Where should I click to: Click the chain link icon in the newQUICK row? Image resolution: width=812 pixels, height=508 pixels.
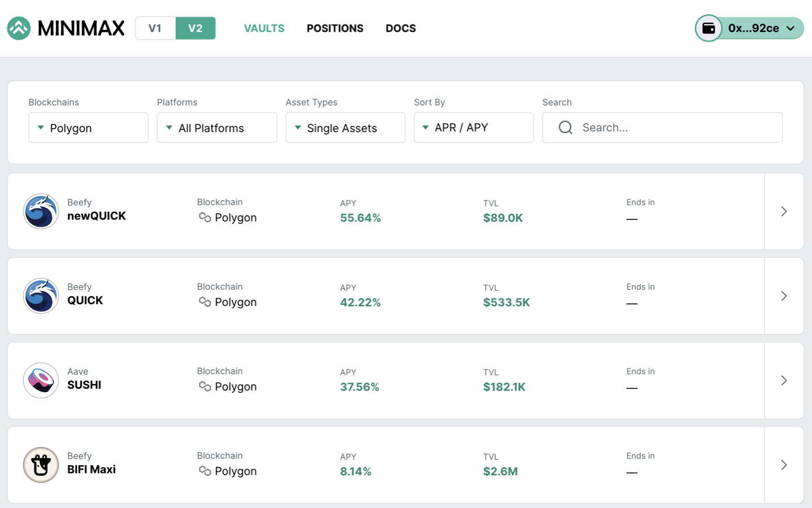tap(205, 217)
